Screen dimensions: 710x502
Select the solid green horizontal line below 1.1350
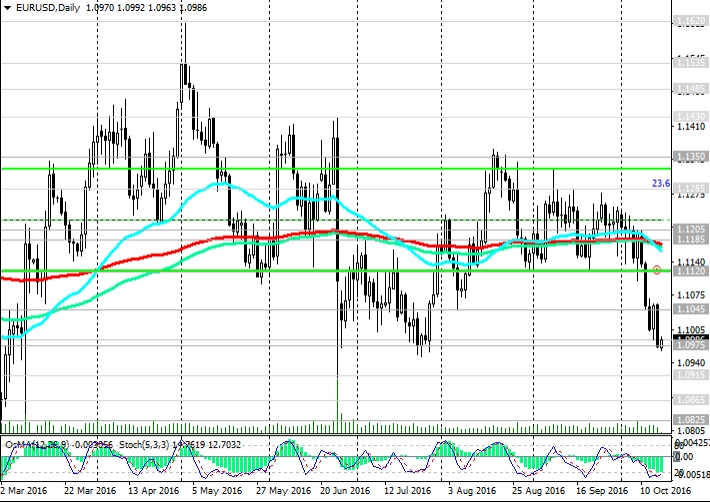(x=335, y=168)
